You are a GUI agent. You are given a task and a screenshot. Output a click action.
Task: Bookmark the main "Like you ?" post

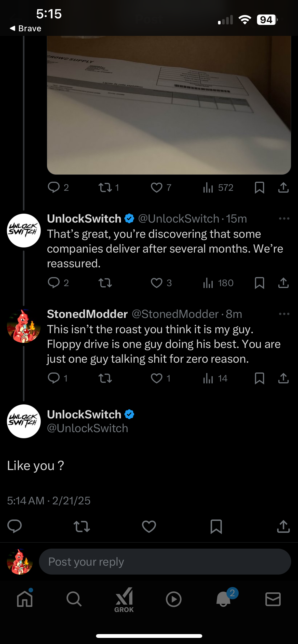tap(216, 526)
